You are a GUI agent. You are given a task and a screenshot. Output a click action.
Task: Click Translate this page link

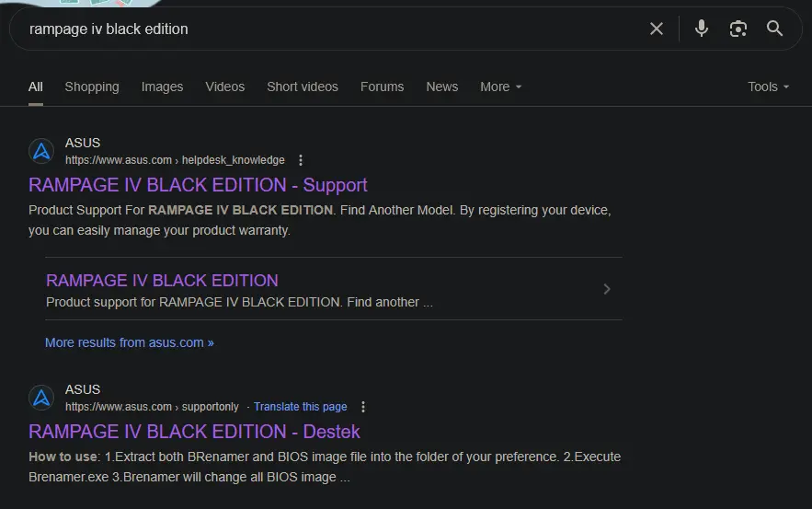pos(301,407)
